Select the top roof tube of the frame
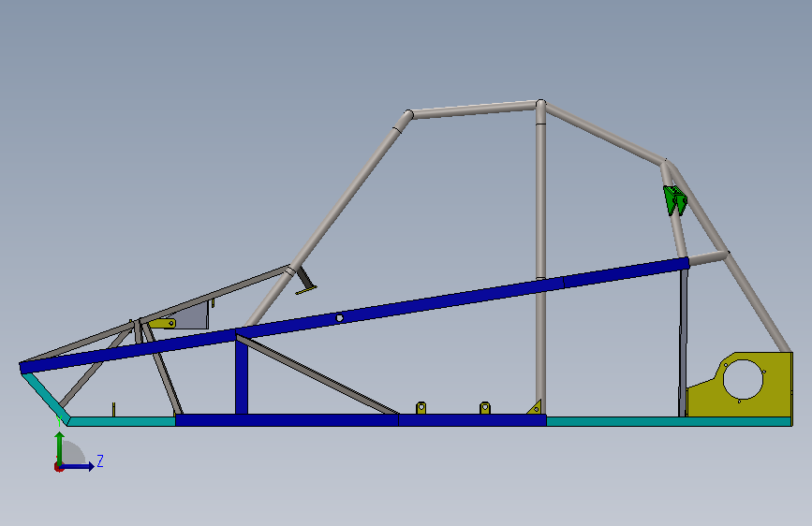Image resolution: width=812 pixels, height=526 pixels. (473, 110)
